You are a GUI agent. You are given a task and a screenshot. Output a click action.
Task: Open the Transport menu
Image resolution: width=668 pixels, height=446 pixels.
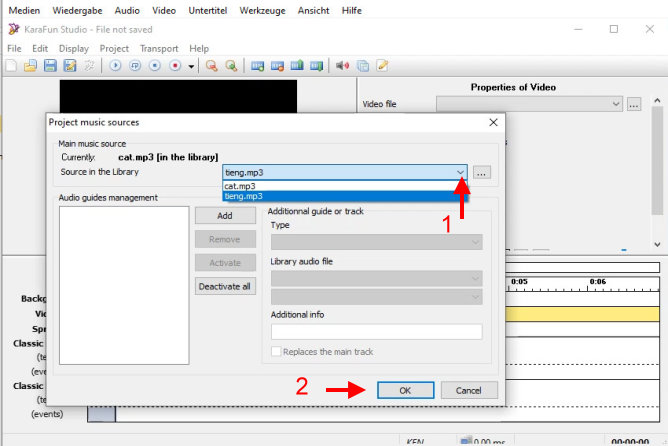tap(159, 48)
